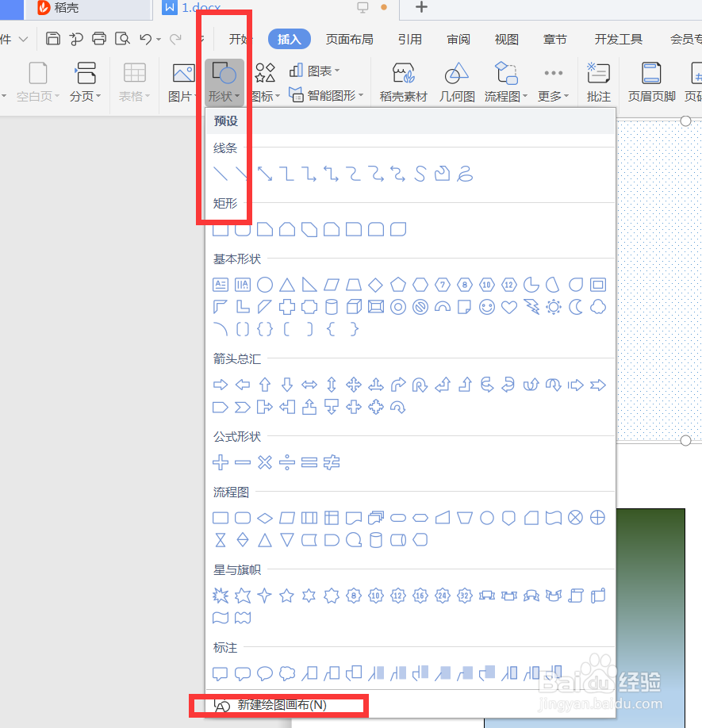Select the plain rectangle shape
Screen dimensions: 702x728
(x=220, y=229)
